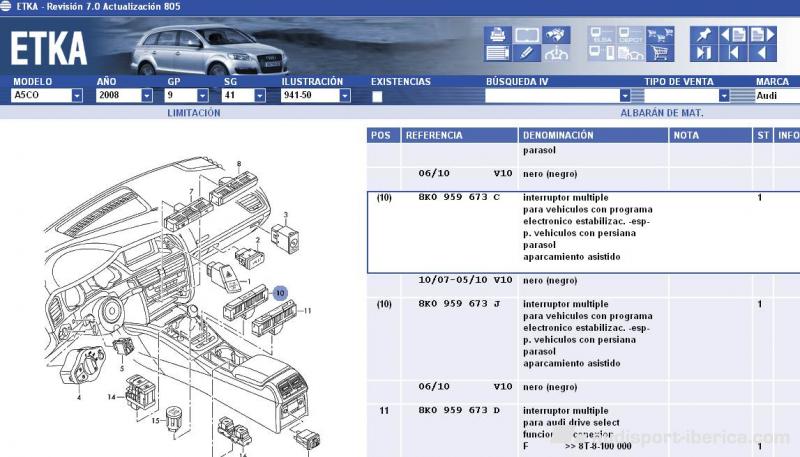
Task: Click the plain back arrow icon
Action: [763, 53]
